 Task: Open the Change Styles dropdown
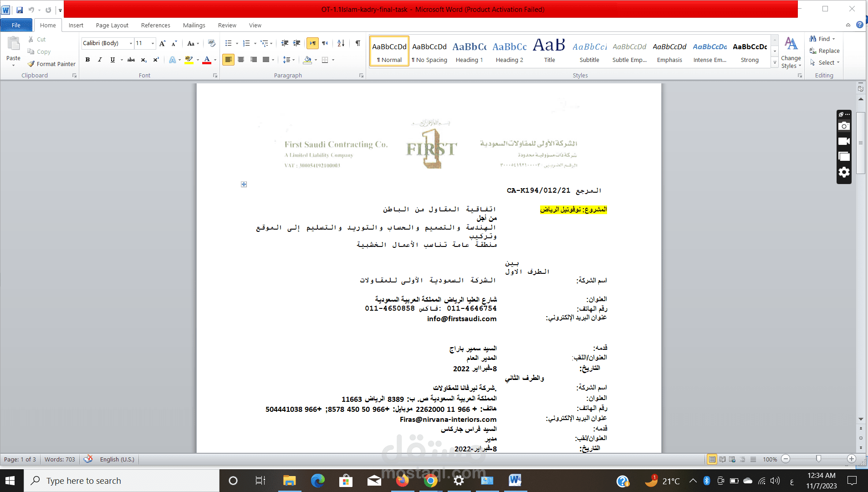[x=791, y=51]
